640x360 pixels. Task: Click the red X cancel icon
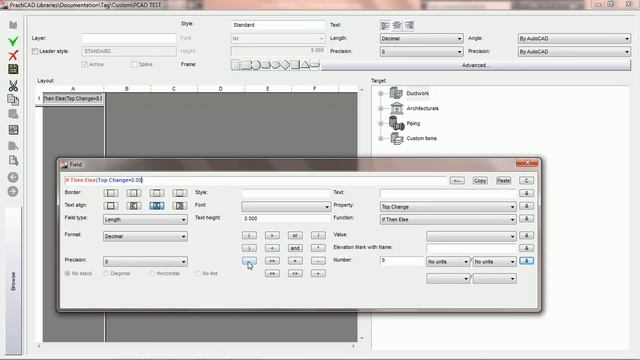click(x=13, y=55)
